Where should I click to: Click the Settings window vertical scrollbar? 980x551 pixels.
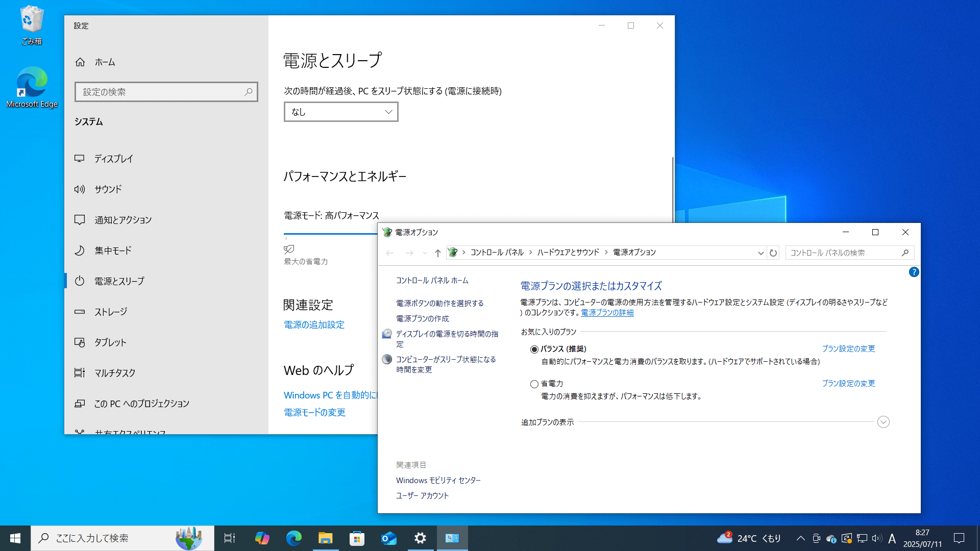672,189
